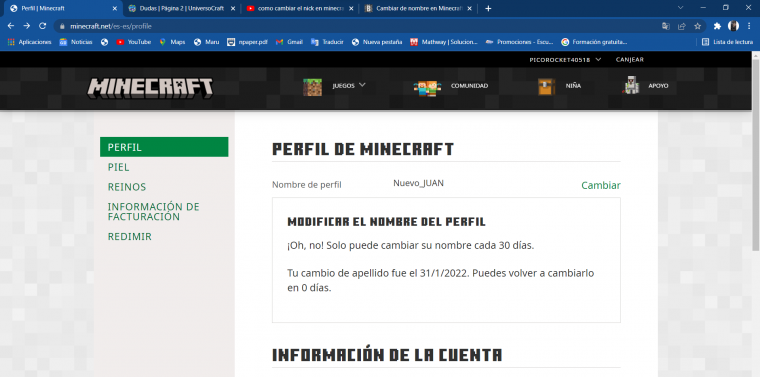This screenshot has width=760, height=377.
Task: Bookmark this page with the star icon
Action: (697, 26)
